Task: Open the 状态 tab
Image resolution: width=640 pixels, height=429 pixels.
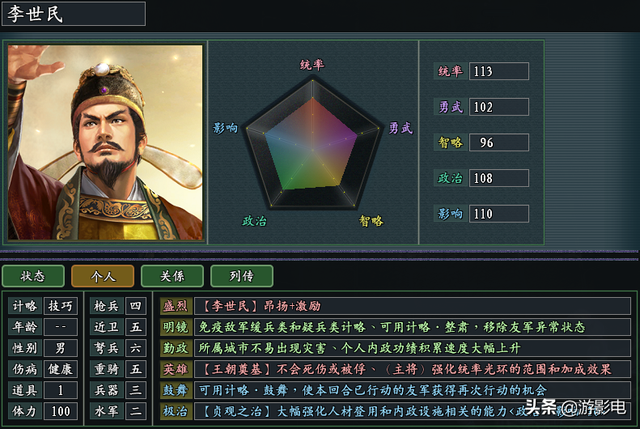Action: [x=33, y=276]
